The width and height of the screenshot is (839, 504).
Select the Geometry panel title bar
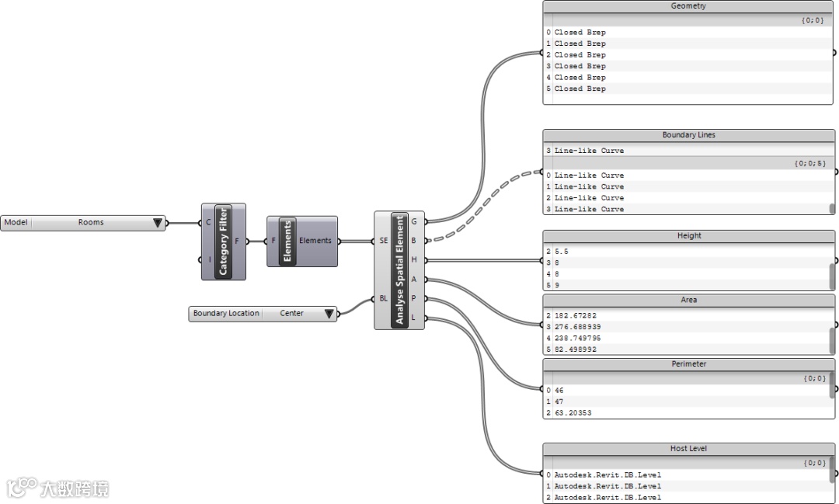[688, 6]
